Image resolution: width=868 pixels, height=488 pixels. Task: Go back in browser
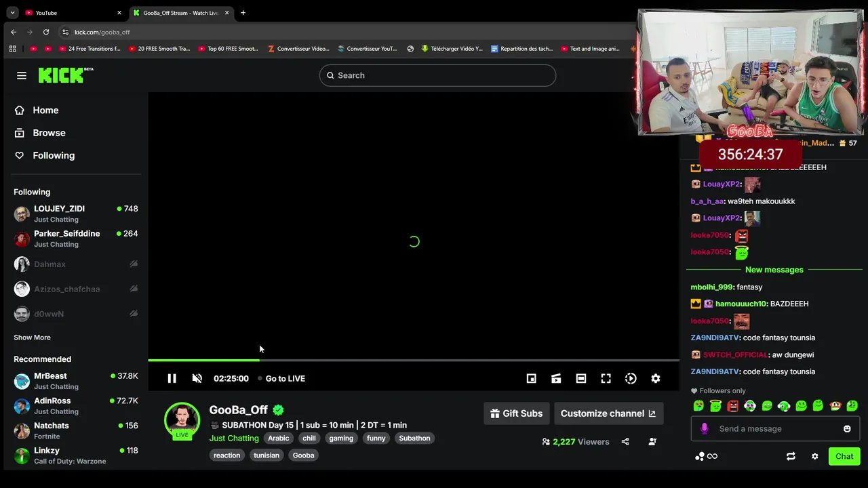(x=14, y=32)
